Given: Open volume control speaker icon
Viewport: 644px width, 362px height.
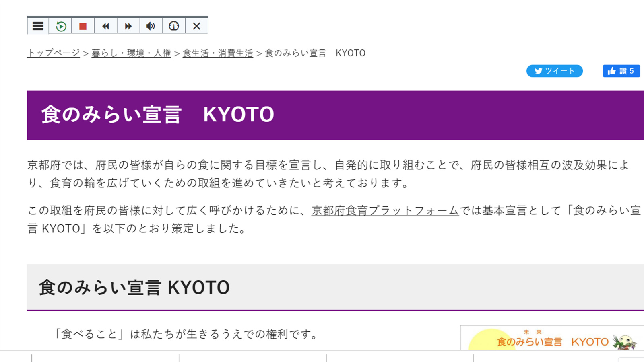Looking at the screenshot, I should pyautogui.click(x=151, y=26).
